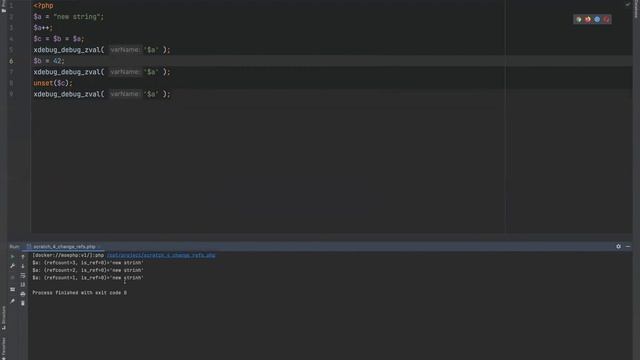The image size is (640, 360).
Task: Open the script file path link in console
Action: [161, 256]
